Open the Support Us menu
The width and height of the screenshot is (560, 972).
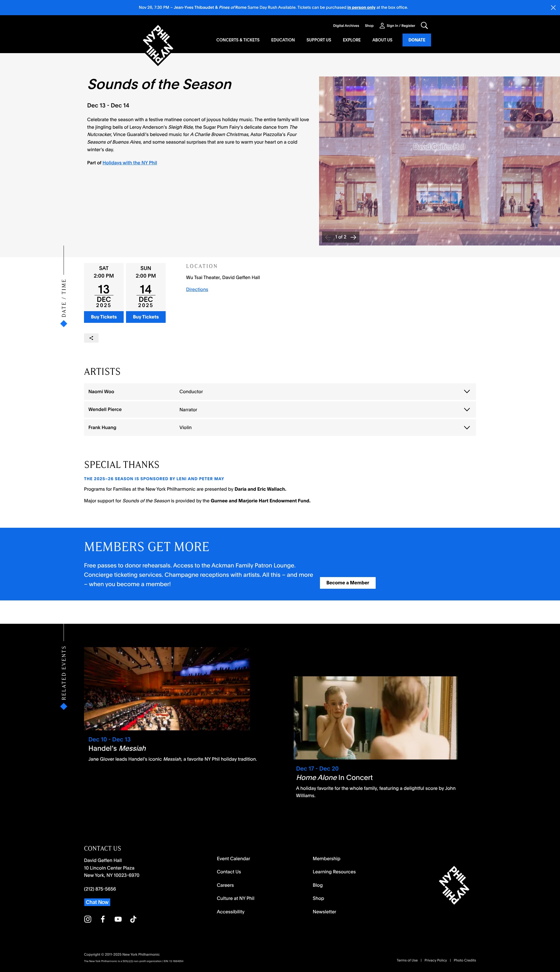318,40
